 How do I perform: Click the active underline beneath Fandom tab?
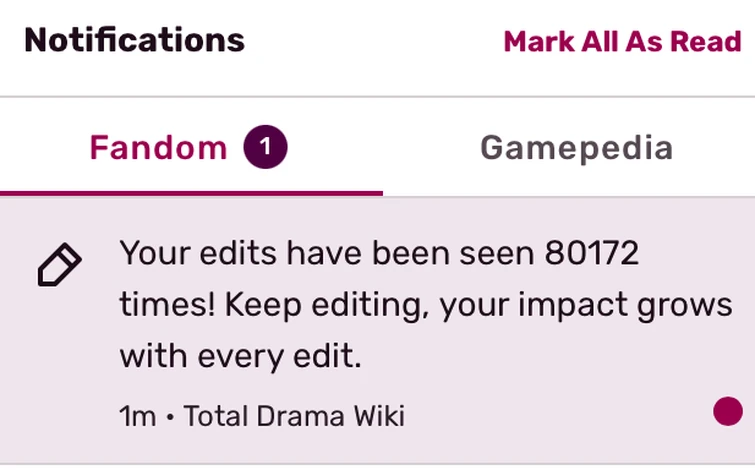pyautogui.click(x=191, y=192)
